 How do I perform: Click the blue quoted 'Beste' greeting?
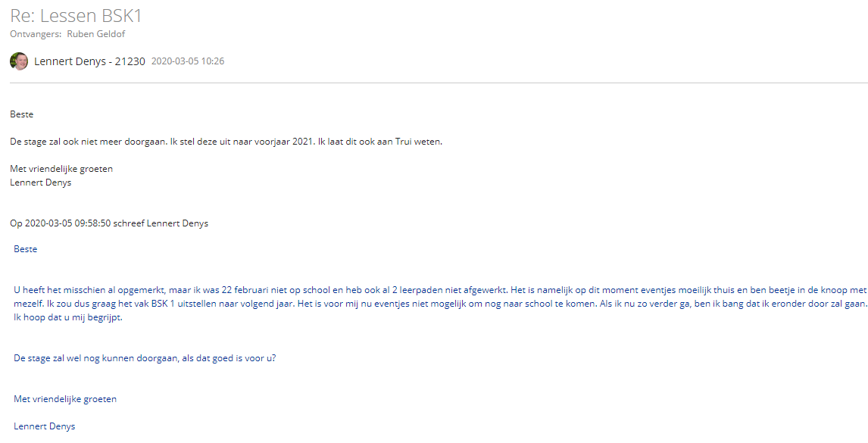point(26,249)
